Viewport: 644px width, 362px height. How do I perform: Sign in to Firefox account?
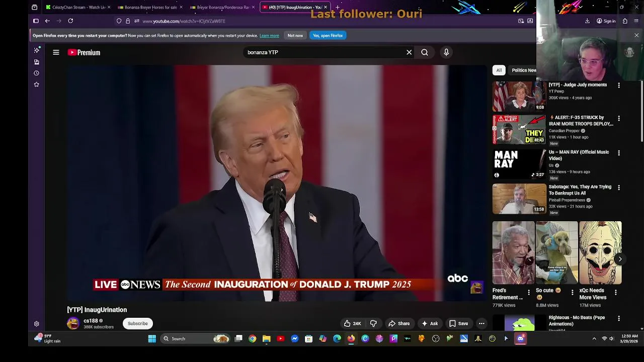pos(606,21)
